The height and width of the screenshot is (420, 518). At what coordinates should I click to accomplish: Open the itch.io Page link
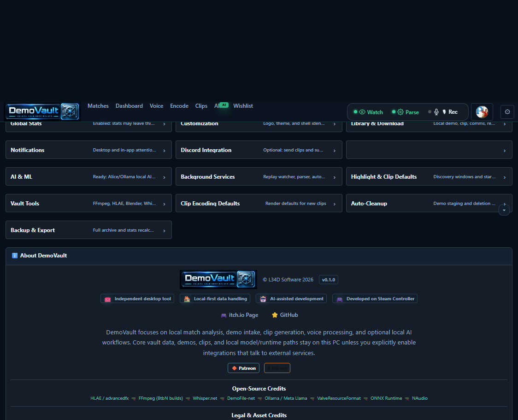click(x=240, y=315)
